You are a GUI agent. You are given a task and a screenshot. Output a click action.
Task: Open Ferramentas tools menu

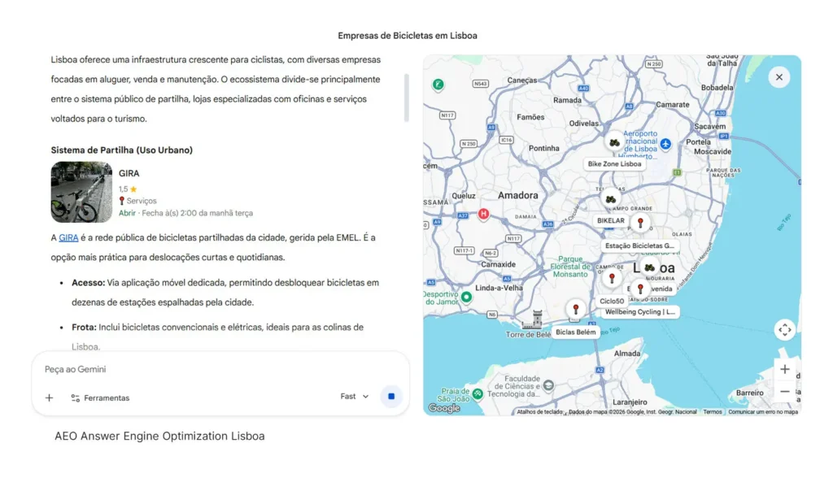100,398
